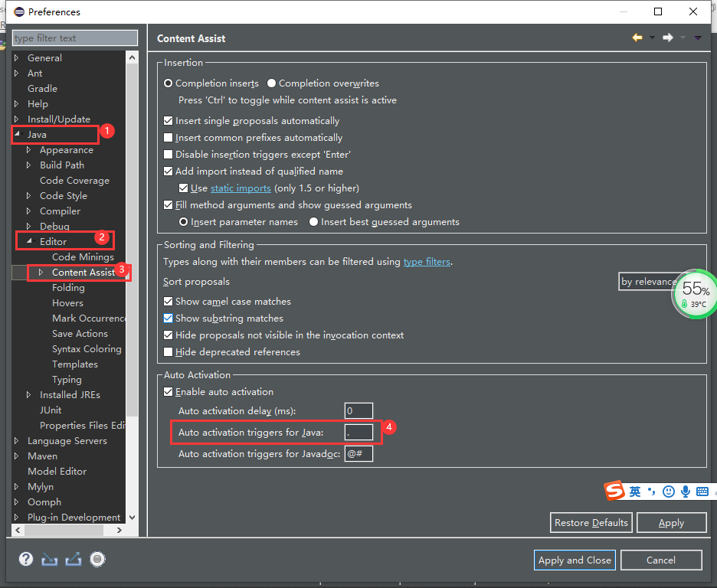The width and height of the screenshot is (717, 588).
Task: Toggle Show substring matches checkbox
Action: tap(169, 318)
